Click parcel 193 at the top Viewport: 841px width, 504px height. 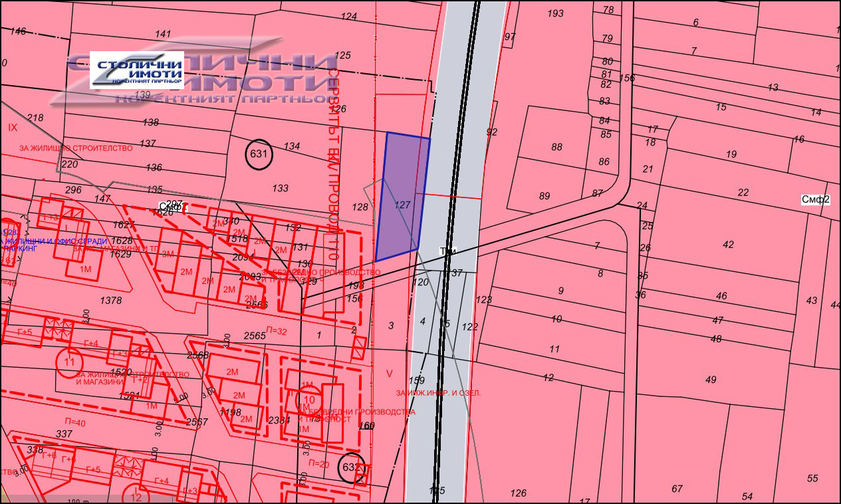555,13
